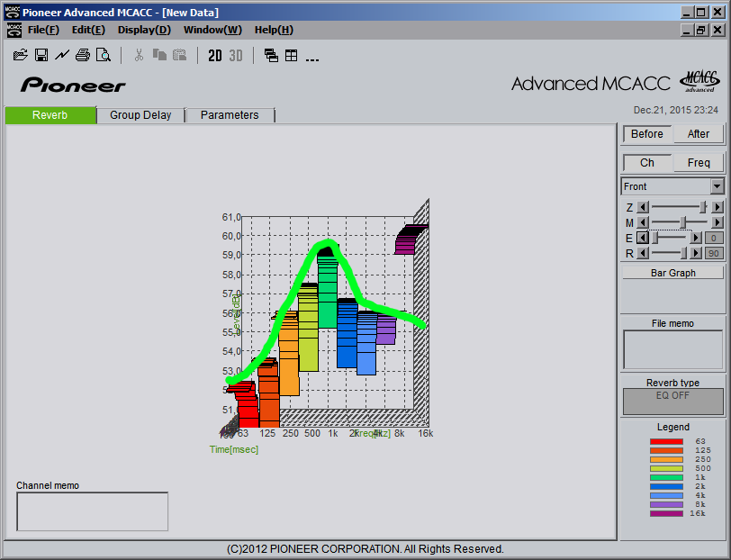This screenshot has width=731, height=560.
Task: Click the magenta 16k legend swatch
Action: [666, 513]
